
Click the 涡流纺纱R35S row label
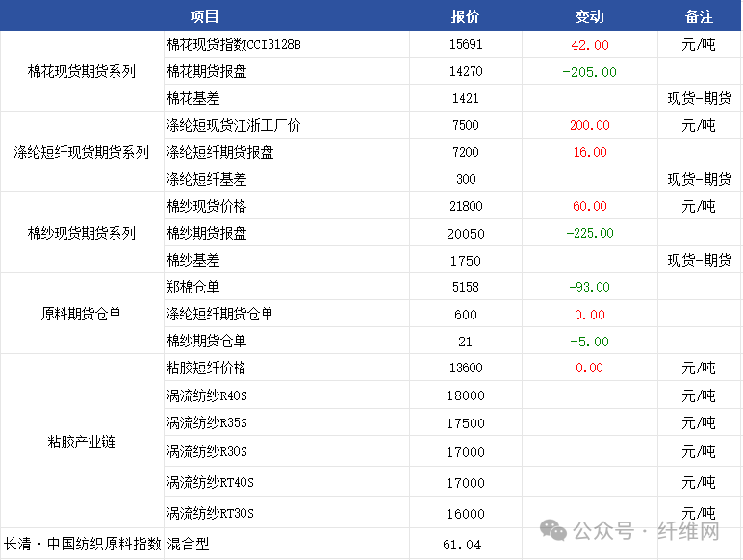207,422
